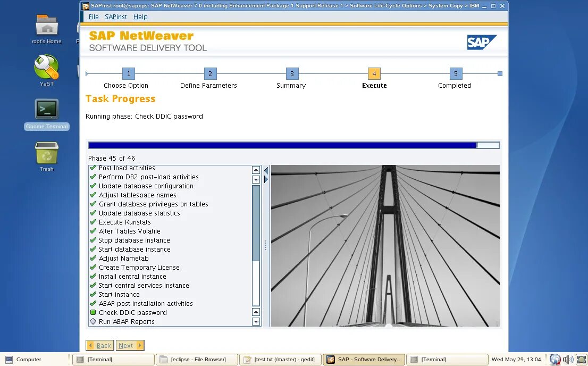
Task: Click the Phase 45 of 46 label
Action: [x=112, y=158]
